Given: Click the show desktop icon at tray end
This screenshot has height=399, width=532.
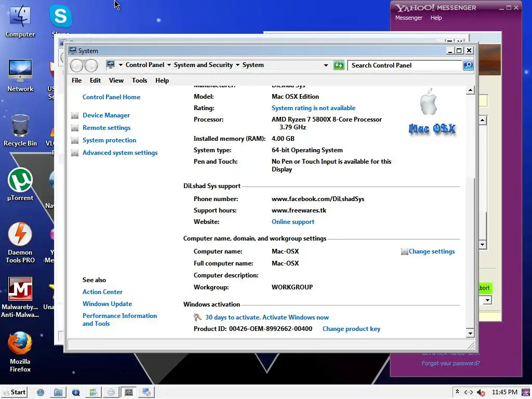Looking at the screenshot, I should coord(526,392).
